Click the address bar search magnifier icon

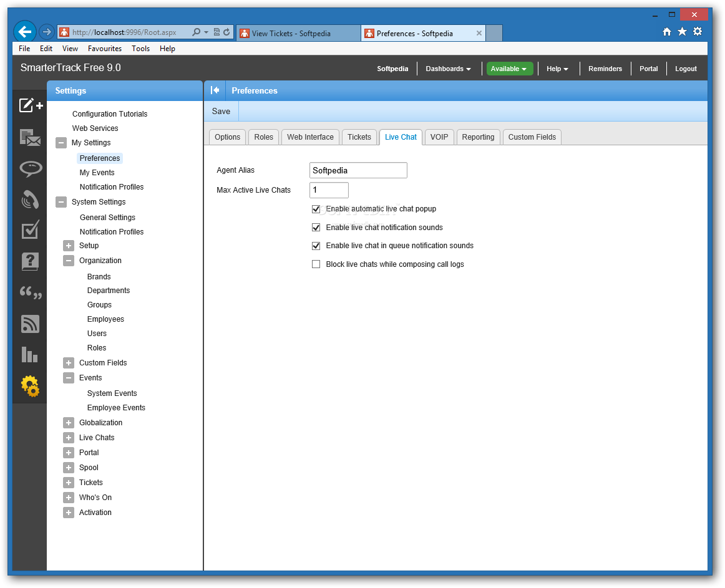pos(197,32)
